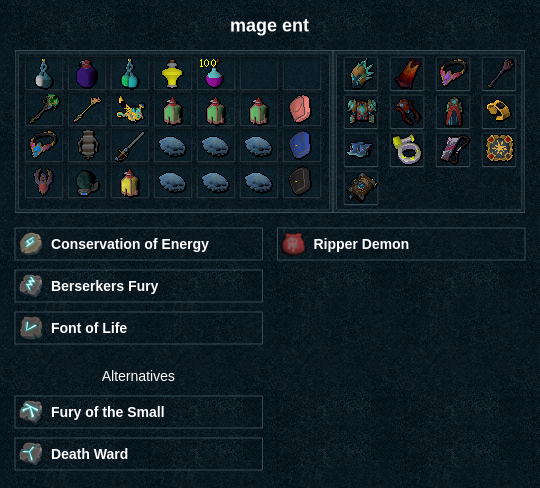The height and width of the screenshot is (488, 540).
Task: Select Fury of the Small alternative
Action: coord(139,412)
